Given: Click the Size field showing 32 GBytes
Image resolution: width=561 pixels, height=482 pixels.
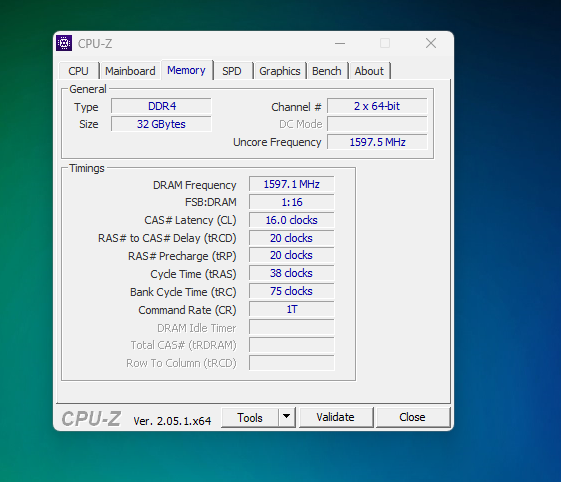Looking at the screenshot, I should [161, 124].
